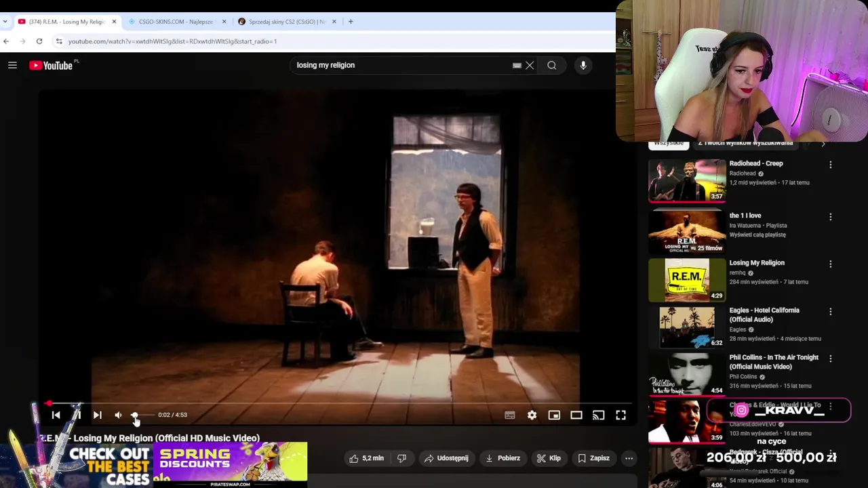Close the R.E.M. YouTube browser tab
The image size is (868, 488).
click(114, 22)
